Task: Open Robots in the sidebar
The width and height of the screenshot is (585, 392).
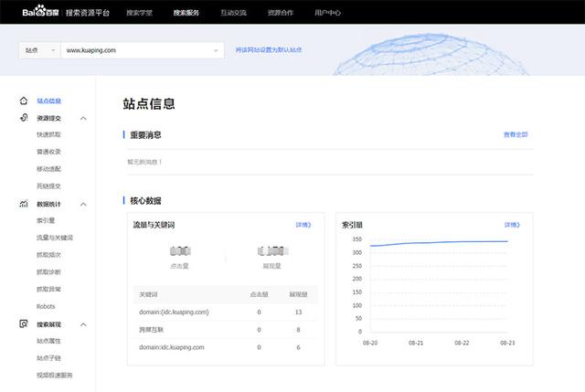Action: click(x=46, y=306)
